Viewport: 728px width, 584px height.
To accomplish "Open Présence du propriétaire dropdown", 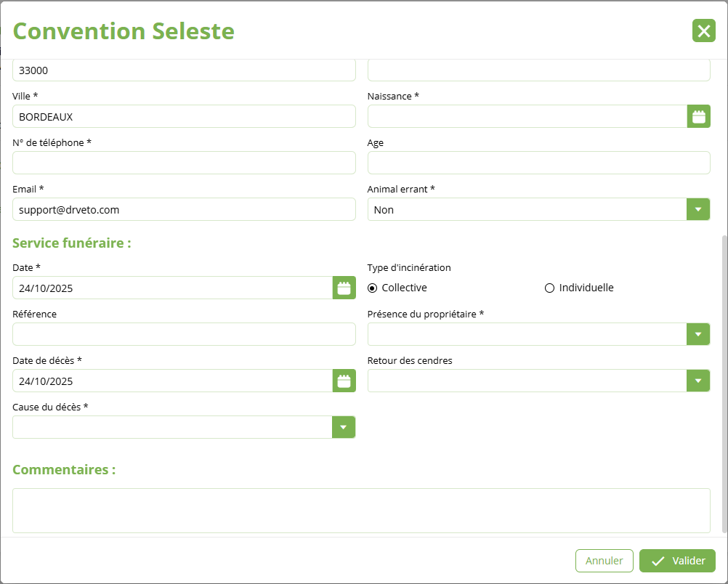I will (698, 334).
